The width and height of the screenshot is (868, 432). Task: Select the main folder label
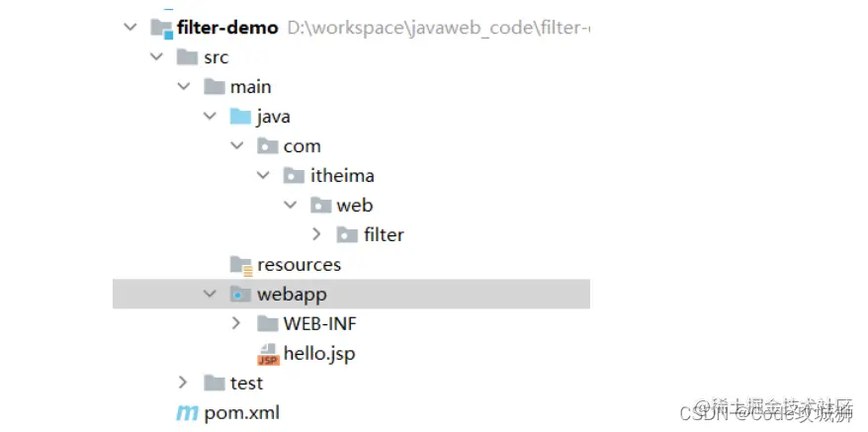coord(251,87)
